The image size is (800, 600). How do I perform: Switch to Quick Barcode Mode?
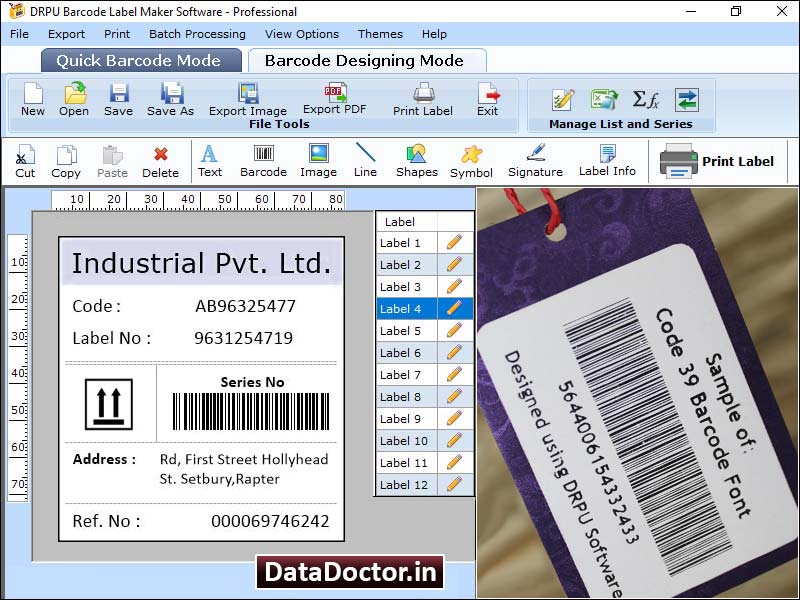140,60
